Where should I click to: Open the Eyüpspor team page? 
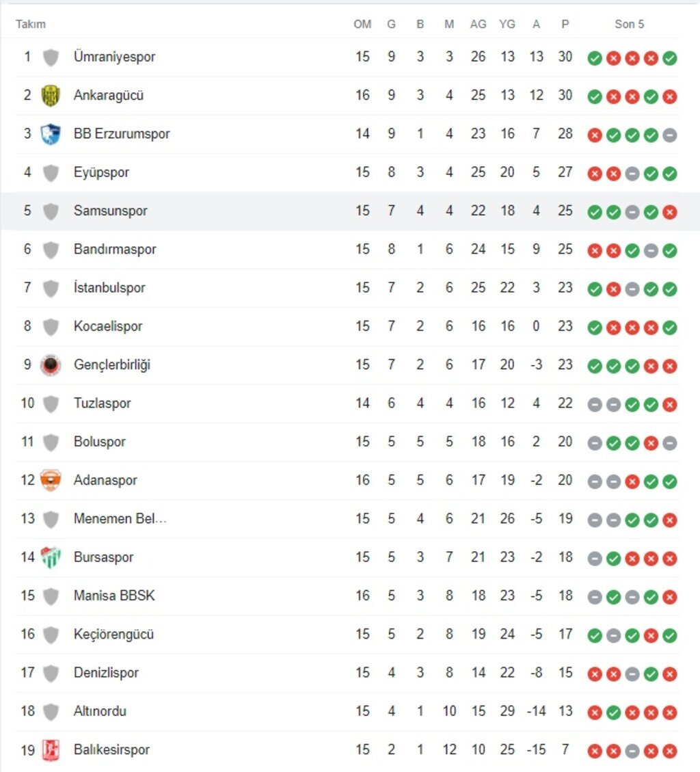point(101,172)
